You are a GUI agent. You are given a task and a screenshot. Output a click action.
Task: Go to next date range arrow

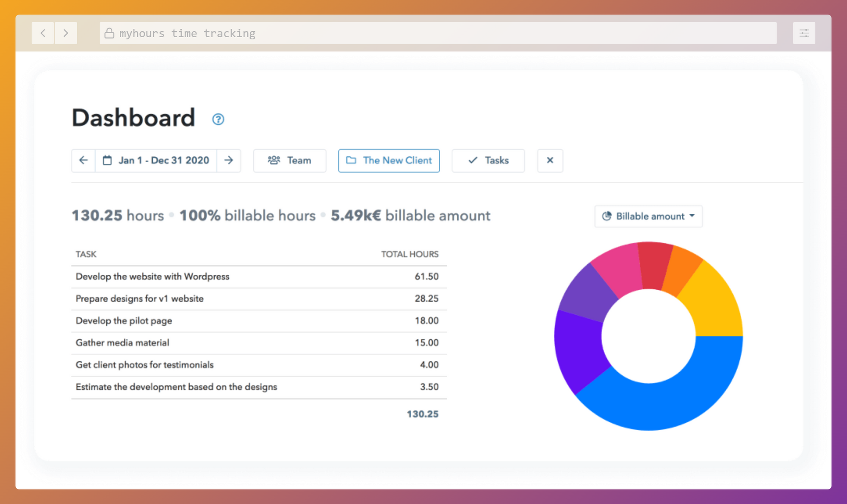[229, 161]
